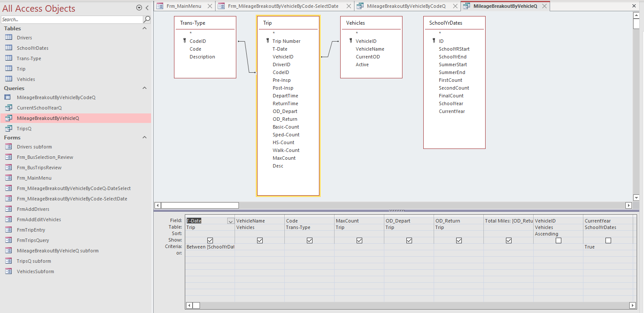Switch to MileageBreakoutByVehicleByCodeQ document tab
The width and height of the screenshot is (644, 313).
(406, 6)
